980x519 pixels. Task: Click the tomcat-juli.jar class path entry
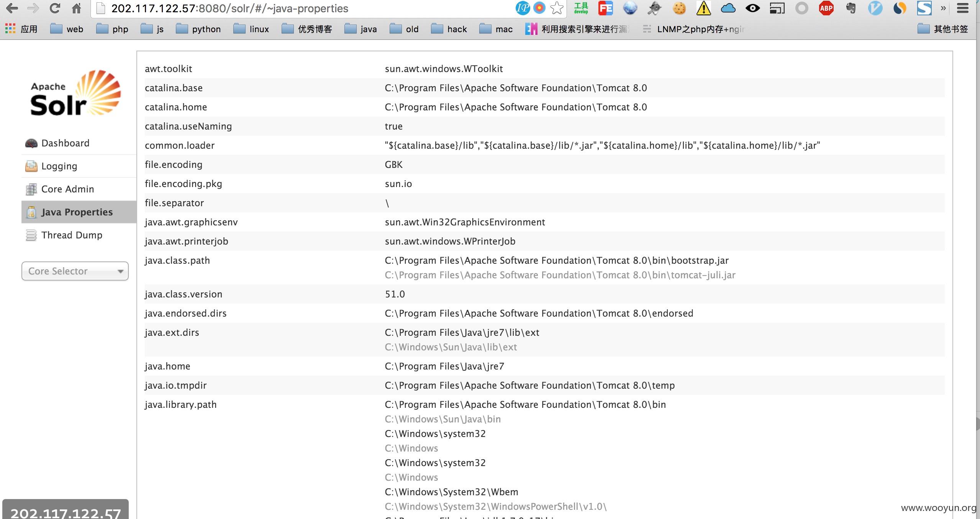560,275
